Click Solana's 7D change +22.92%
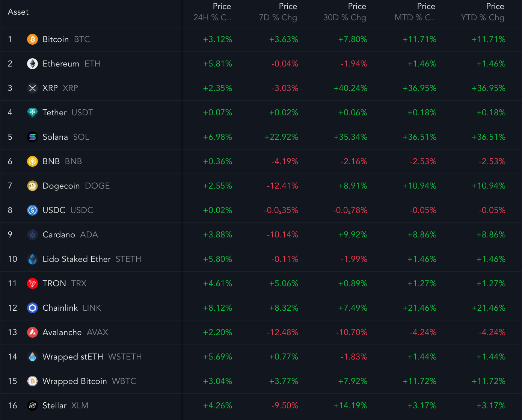 281,137
